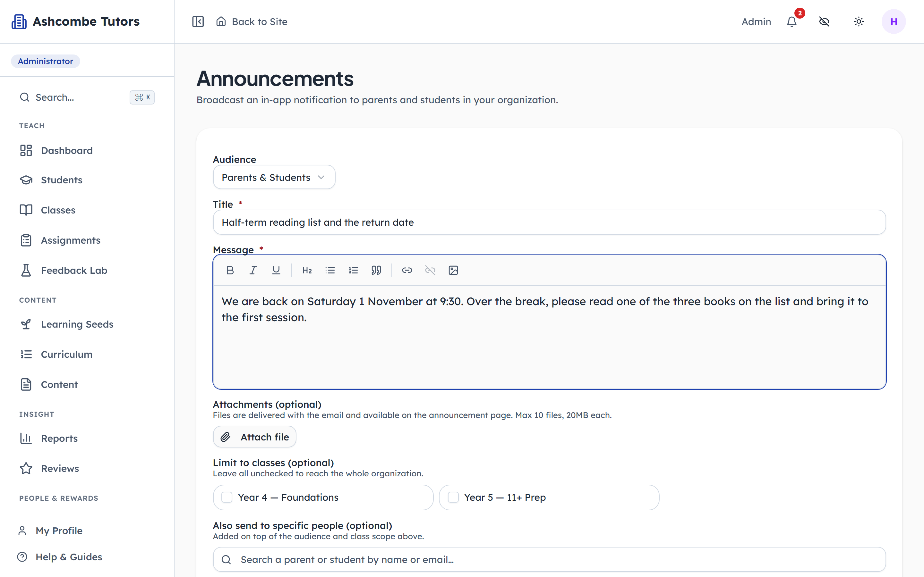Add blockquote to message

point(376,270)
